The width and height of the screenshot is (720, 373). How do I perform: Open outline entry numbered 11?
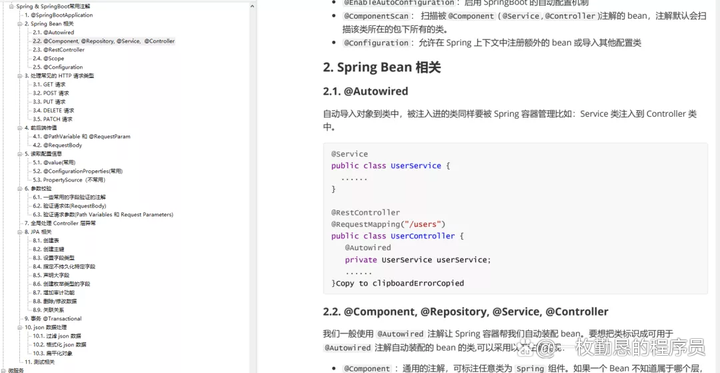click(39, 362)
